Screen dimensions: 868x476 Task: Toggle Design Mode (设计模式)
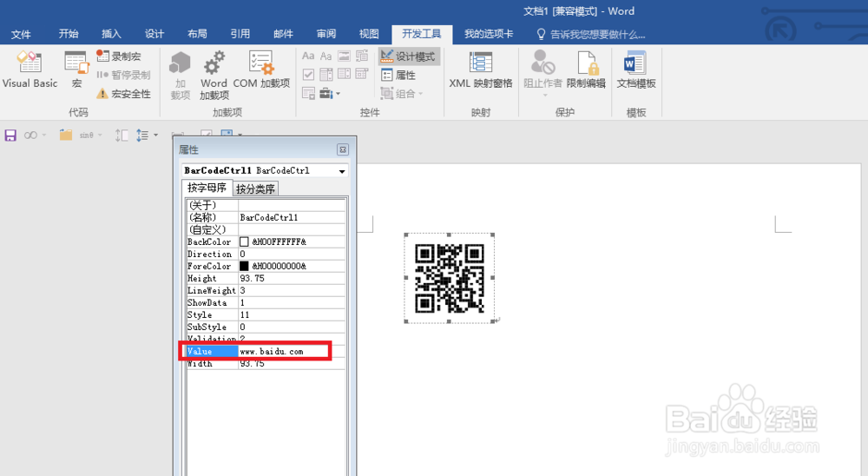(x=409, y=56)
